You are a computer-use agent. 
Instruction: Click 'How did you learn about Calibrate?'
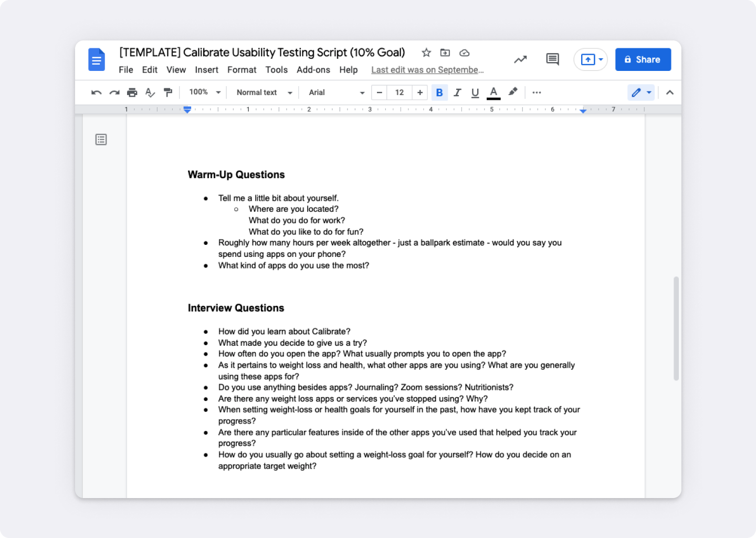(285, 332)
